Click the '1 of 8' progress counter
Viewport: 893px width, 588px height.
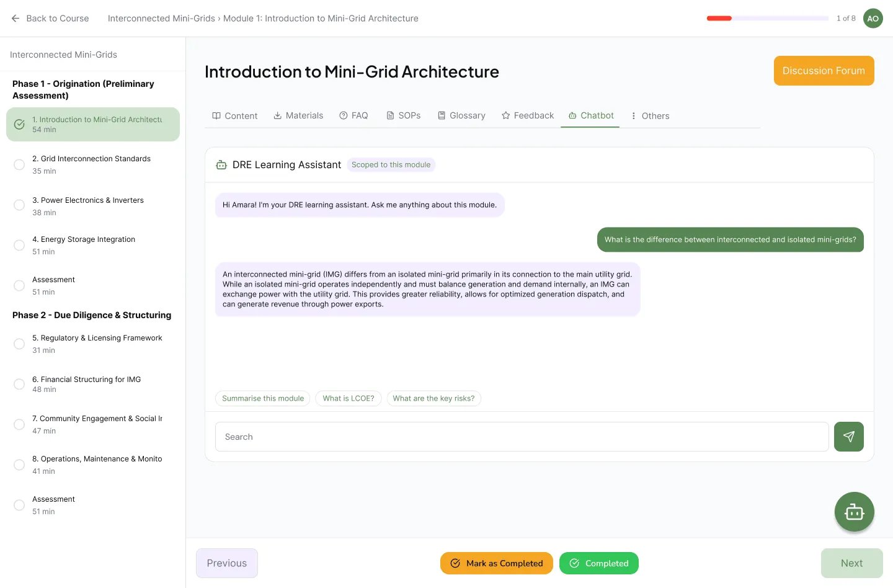[x=846, y=19]
